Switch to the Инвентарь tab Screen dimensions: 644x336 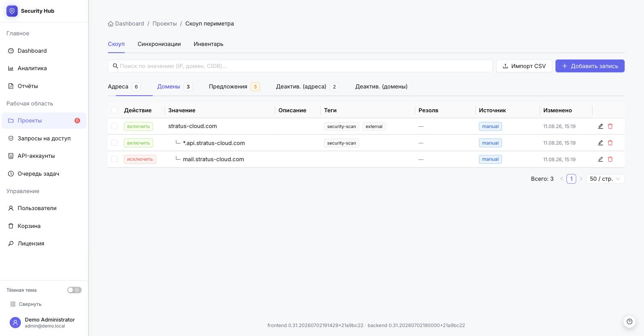(208, 44)
